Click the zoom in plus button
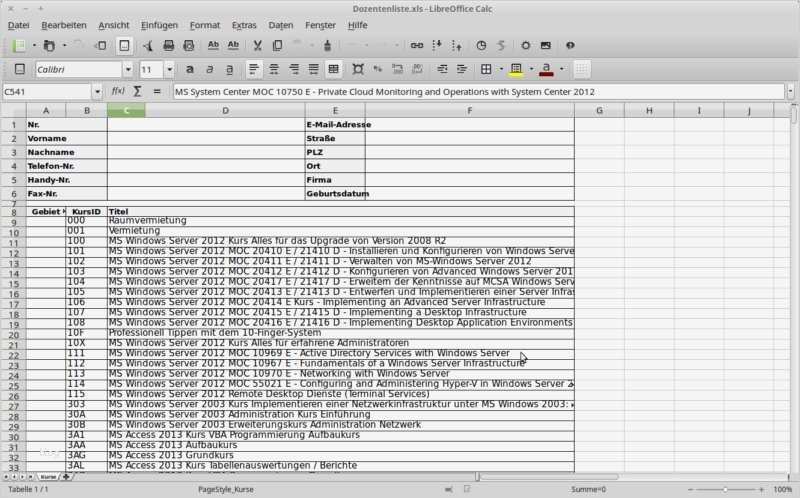This screenshot has width=800, height=498. [761, 490]
